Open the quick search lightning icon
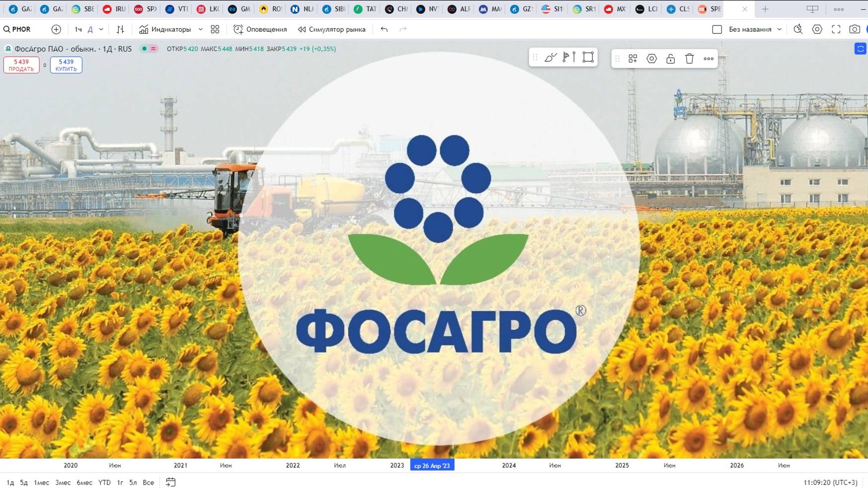This screenshot has height=488, width=868. click(x=798, y=29)
